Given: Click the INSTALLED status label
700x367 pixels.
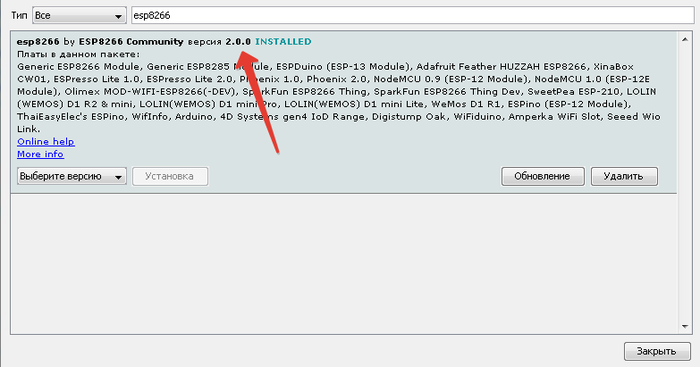Looking at the screenshot, I should [x=283, y=42].
